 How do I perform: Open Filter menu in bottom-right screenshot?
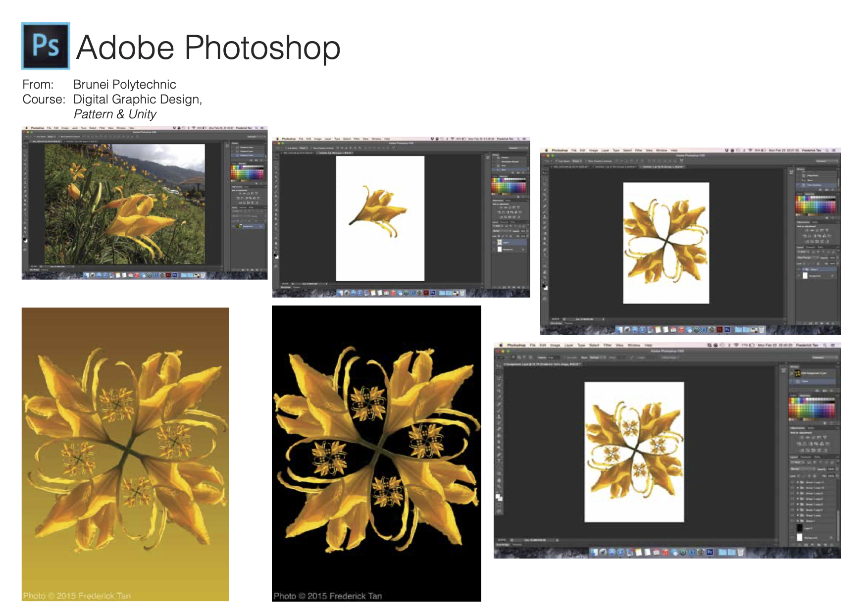coord(607,345)
